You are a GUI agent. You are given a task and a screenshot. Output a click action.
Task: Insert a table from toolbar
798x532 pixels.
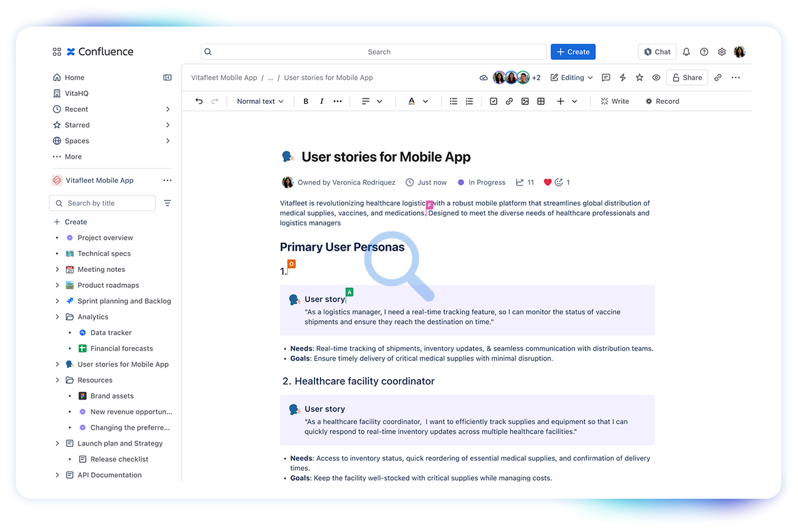(x=541, y=102)
